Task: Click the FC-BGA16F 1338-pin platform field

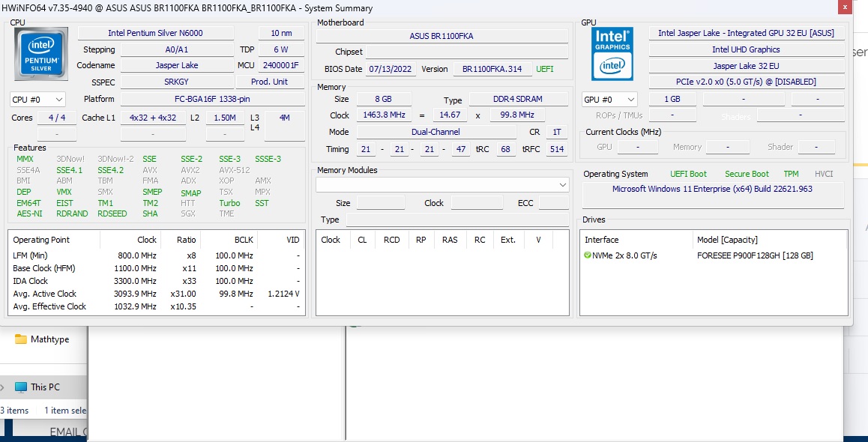Action: pos(213,99)
